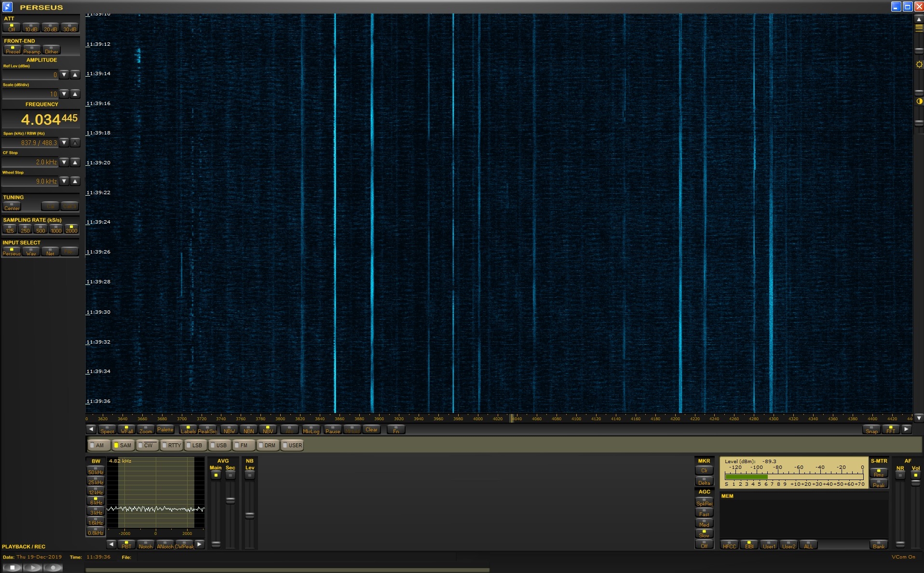This screenshot has width=924, height=573.
Task: Switch demodulation mode to USB
Action: [219, 445]
